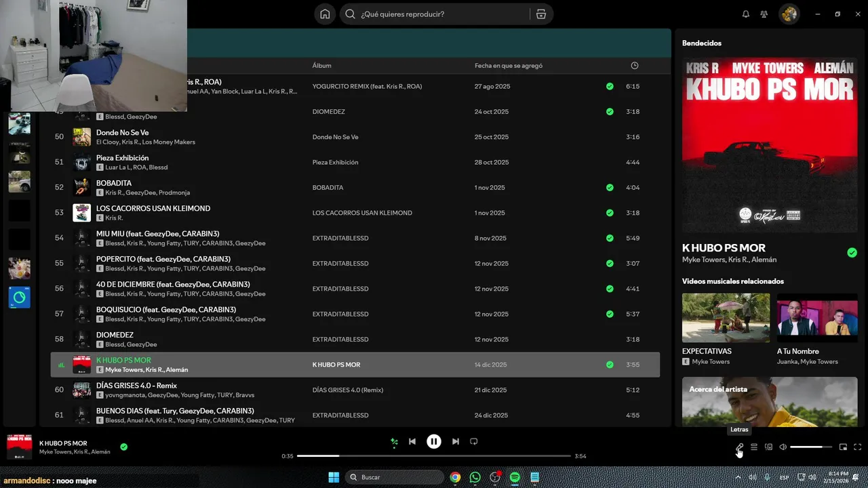Viewport: 868px width, 488px height.
Task: Go to Spotify Home
Action: (325, 14)
